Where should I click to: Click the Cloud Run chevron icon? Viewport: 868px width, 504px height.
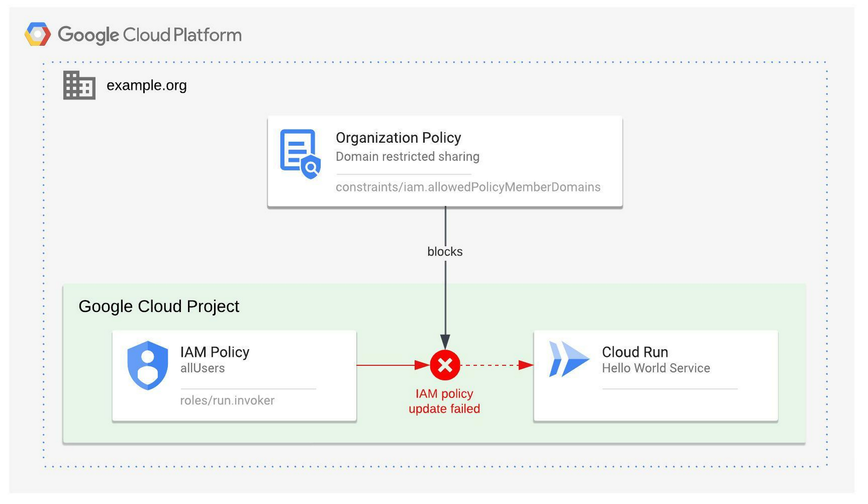[569, 359]
